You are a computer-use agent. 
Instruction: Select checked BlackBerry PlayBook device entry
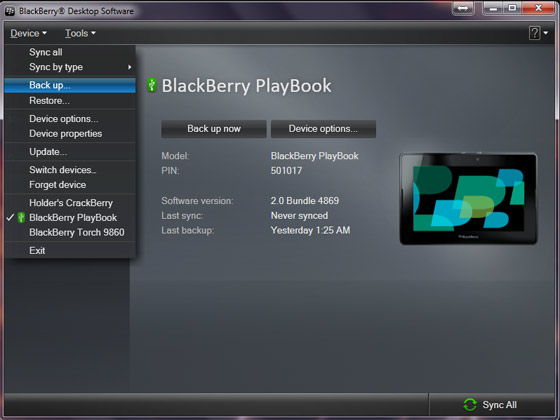pyautogui.click(x=70, y=218)
